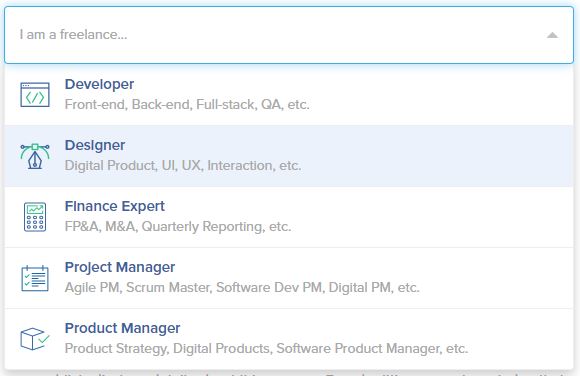The width and height of the screenshot is (580, 376).
Task: Open the 'I am a freelance...' field
Action: [x=289, y=35]
